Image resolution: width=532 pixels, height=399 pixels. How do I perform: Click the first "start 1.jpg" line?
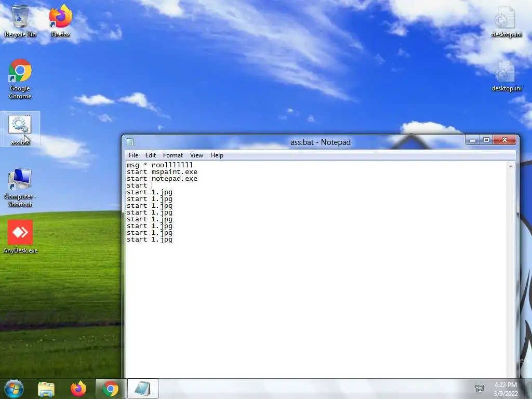149,192
